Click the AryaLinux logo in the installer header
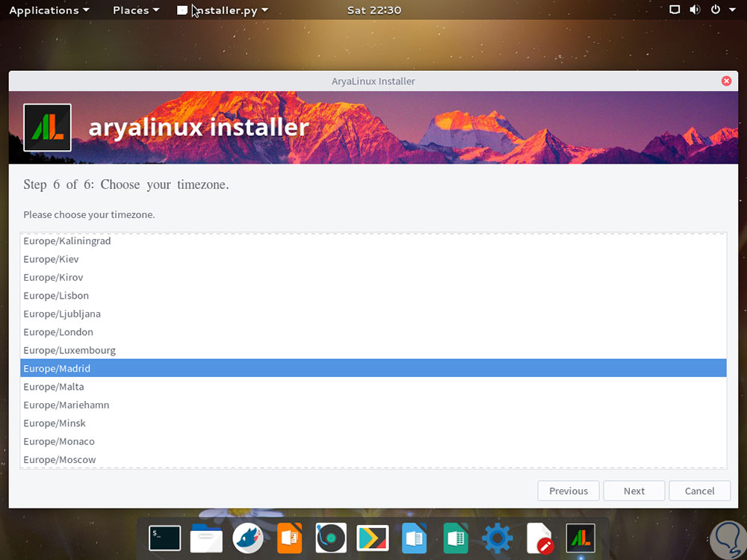The width and height of the screenshot is (747, 560). coord(47,127)
